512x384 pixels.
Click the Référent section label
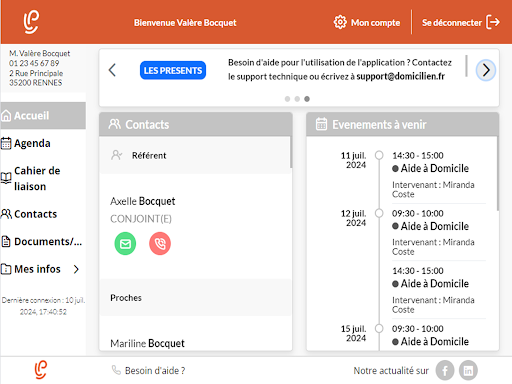coord(149,155)
